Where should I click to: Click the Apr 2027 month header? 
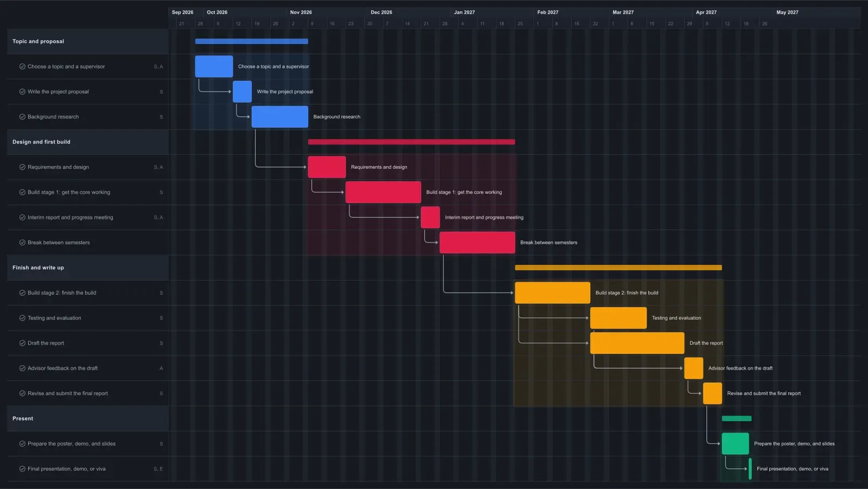(706, 12)
